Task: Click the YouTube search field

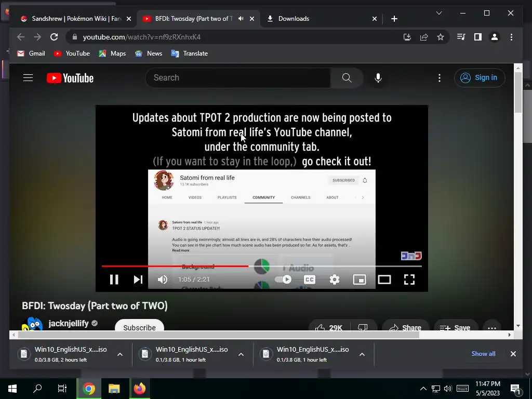Action: [238, 78]
